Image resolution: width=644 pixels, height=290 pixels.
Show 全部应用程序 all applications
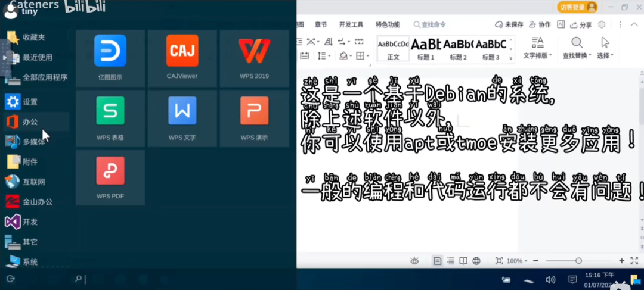tap(35, 77)
